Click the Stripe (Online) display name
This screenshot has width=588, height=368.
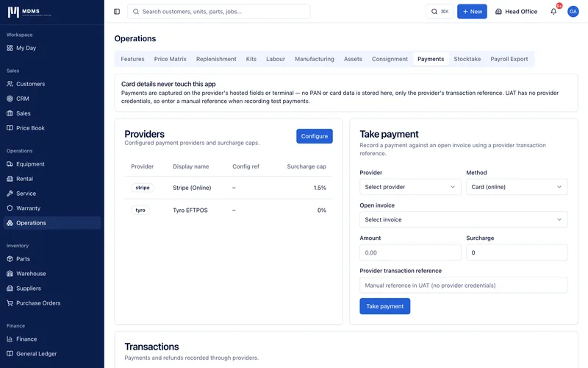point(192,188)
